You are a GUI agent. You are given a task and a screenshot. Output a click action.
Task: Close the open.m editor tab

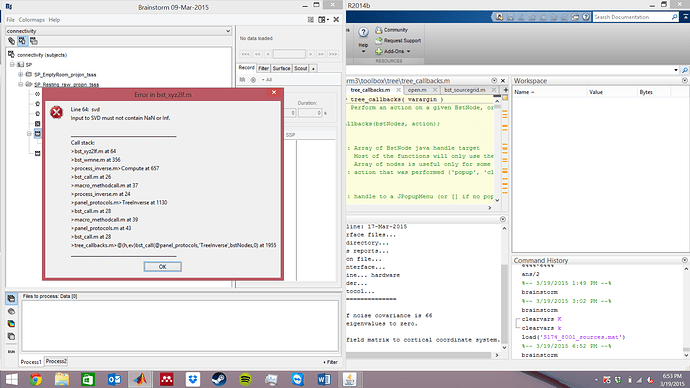point(435,90)
